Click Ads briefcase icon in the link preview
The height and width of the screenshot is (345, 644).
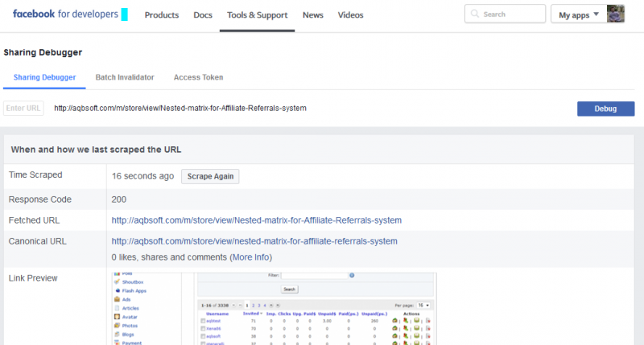(117, 299)
